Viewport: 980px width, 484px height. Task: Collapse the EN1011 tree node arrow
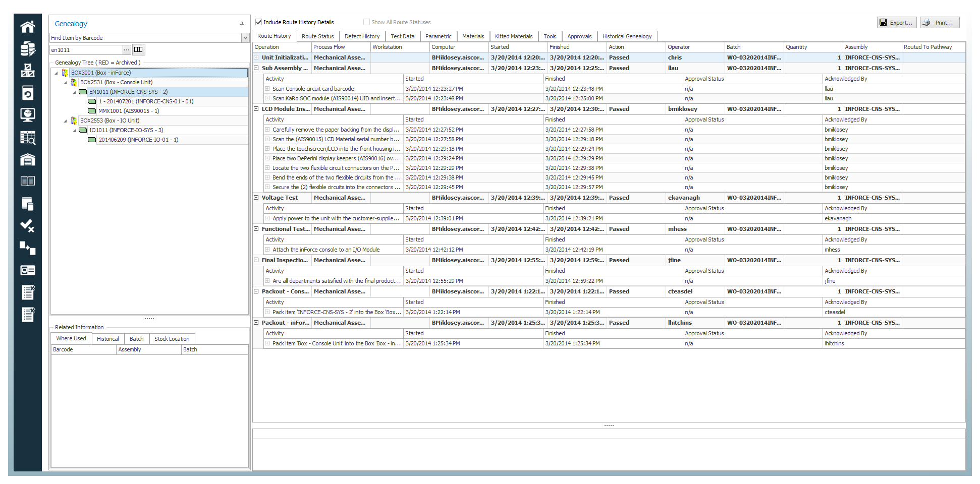[75, 92]
